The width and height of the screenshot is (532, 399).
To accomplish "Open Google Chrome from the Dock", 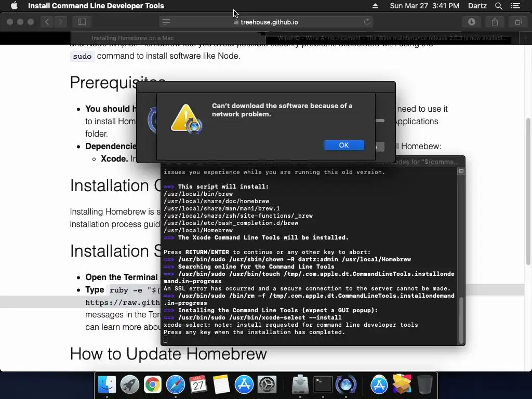I will pyautogui.click(x=152, y=385).
